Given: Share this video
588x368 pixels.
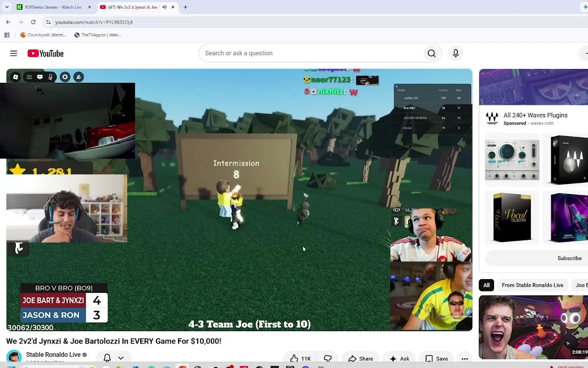Looking at the screenshot, I should 361,359.
